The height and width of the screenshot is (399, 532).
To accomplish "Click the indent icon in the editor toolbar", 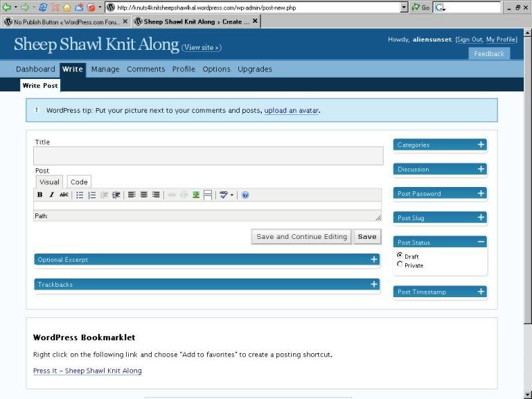I will click(116, 195).
